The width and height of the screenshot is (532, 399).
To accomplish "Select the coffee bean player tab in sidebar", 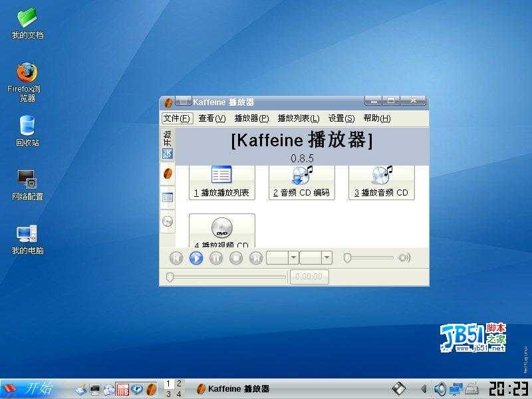I will 168,174.
